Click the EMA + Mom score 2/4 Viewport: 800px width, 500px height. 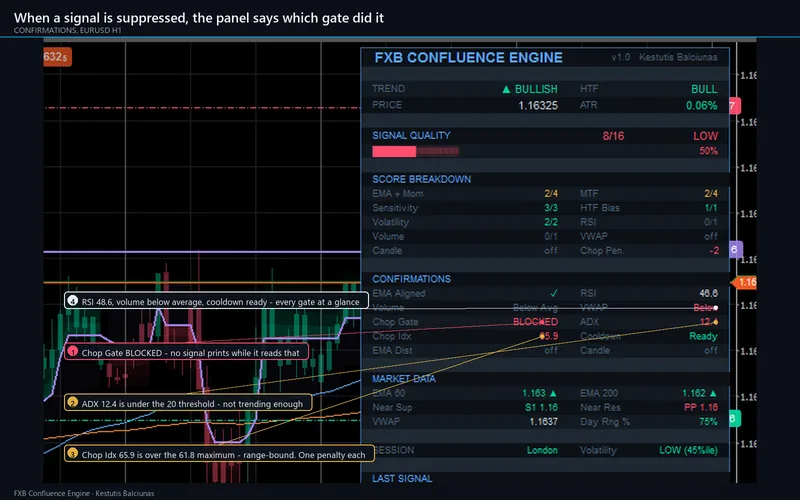pos(551,194)
